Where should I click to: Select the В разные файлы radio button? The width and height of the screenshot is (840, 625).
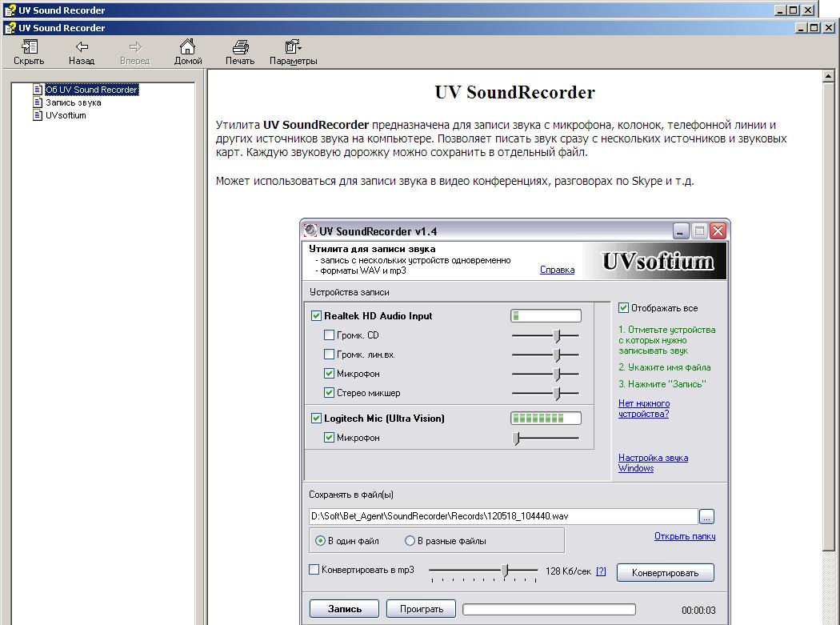410,541
